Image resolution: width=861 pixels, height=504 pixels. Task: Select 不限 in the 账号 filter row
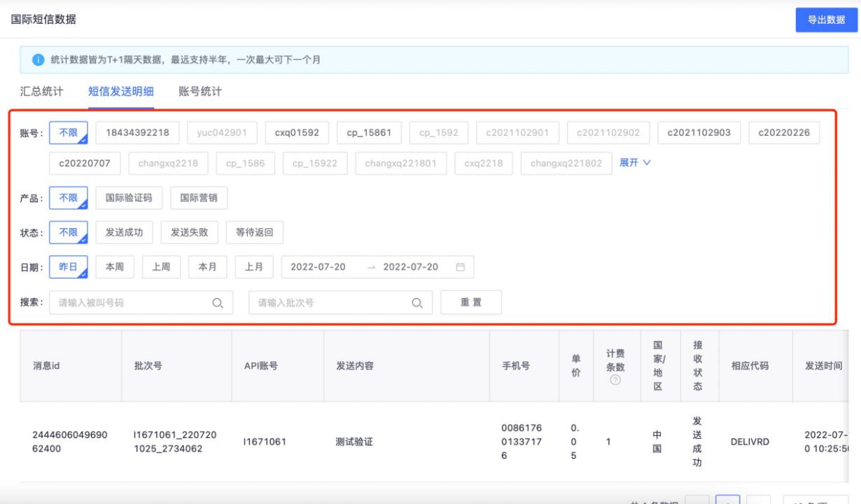69,133
